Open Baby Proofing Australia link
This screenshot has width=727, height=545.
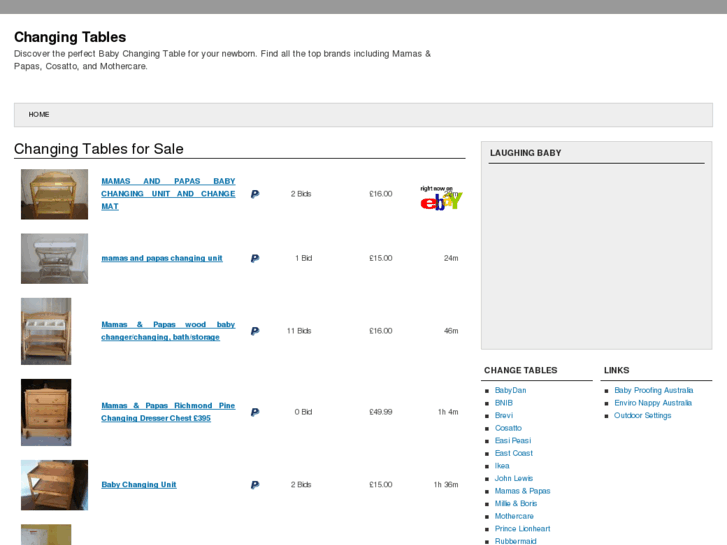coord(654,391)
